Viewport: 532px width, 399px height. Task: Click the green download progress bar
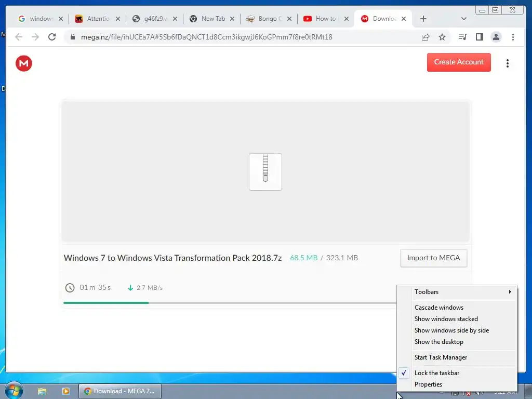(106, 303)
